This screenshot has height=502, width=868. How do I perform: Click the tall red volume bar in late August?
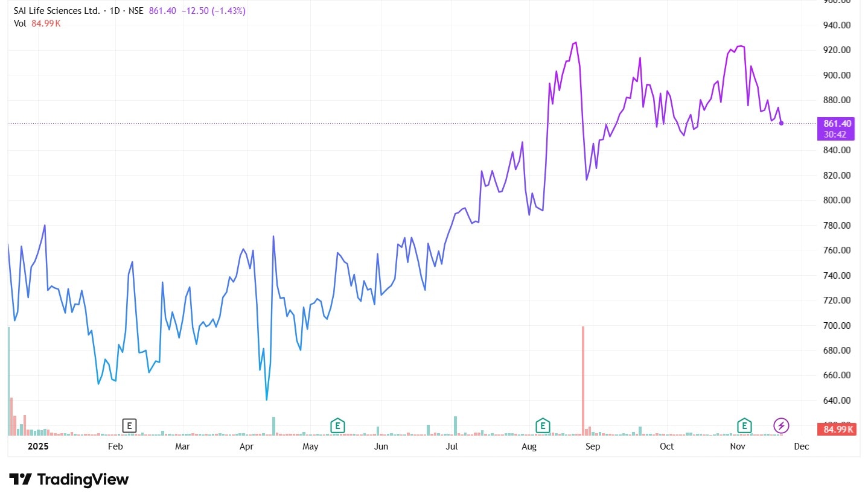[x=583, y=380]
